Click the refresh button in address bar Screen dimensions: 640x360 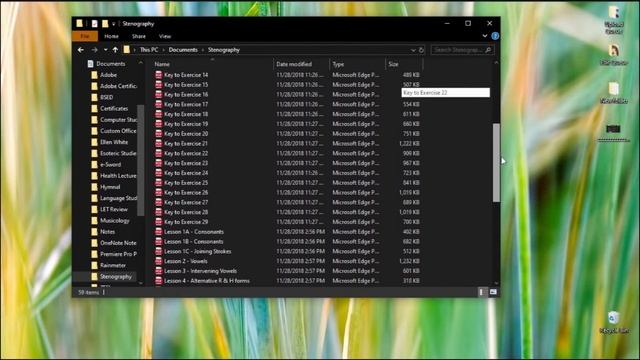(x=422, y=50)
